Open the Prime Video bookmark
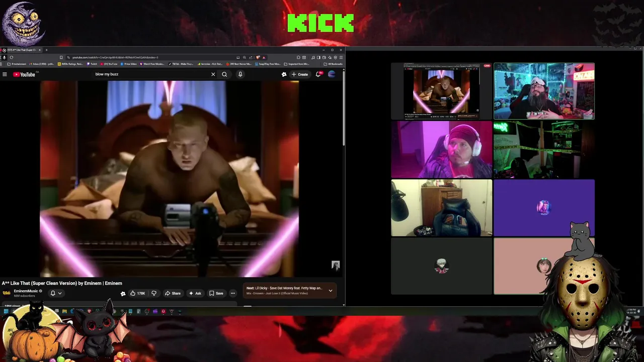Image resolution: width=644 pixels, height=362 pixels. point(129,64)
